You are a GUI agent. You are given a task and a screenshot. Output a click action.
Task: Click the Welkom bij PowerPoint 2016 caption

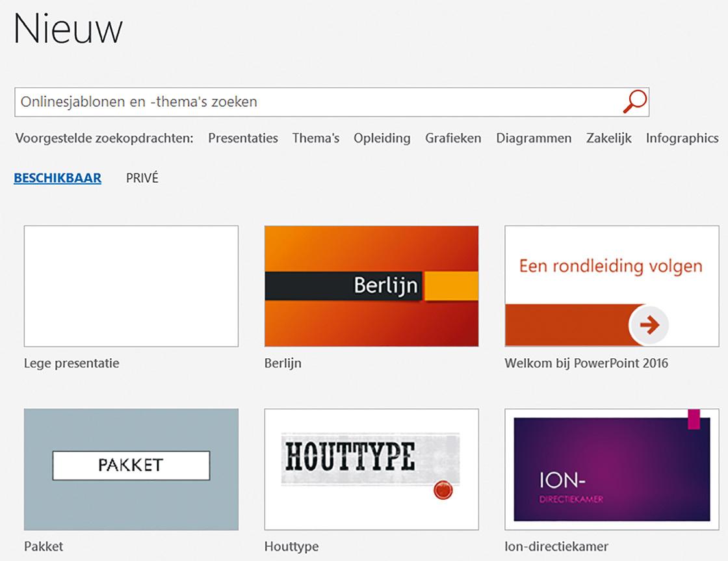click(586, 363)
